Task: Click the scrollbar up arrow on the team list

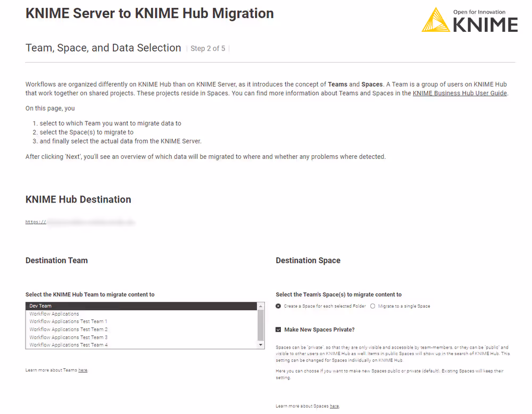Action: pos(260,305)
